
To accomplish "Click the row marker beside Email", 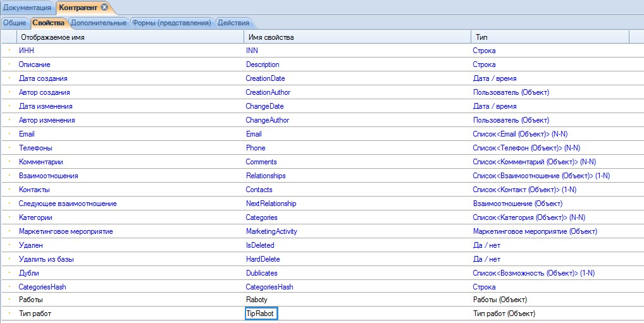I will (x=9, y=134).
